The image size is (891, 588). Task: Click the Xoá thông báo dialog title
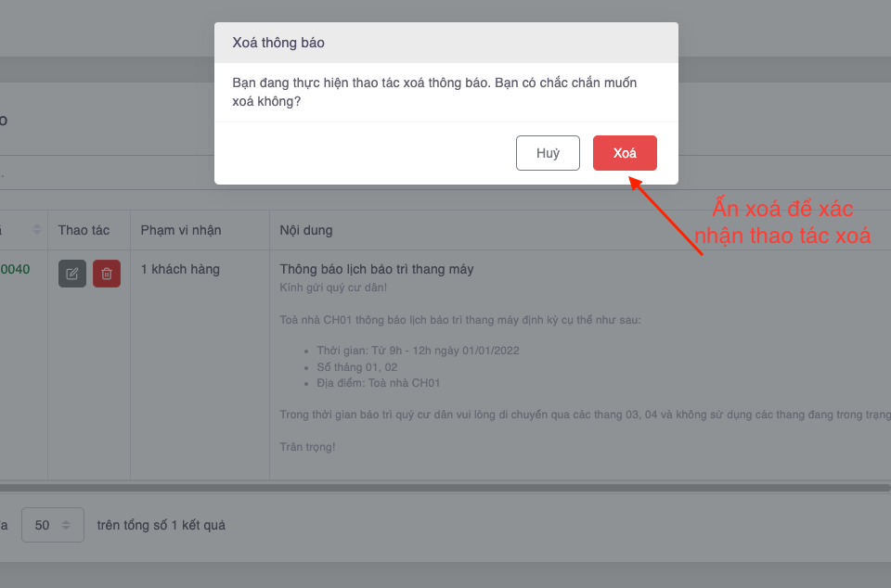click(278, 43)
